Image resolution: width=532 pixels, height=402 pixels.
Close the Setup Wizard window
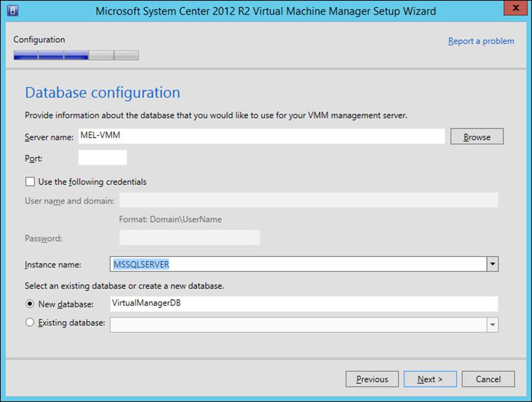(516, 8)
